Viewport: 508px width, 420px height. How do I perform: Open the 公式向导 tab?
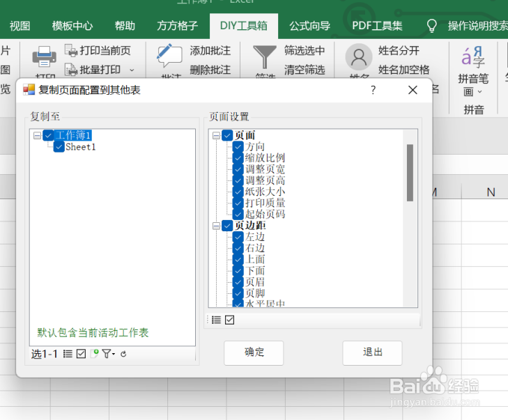309,26
